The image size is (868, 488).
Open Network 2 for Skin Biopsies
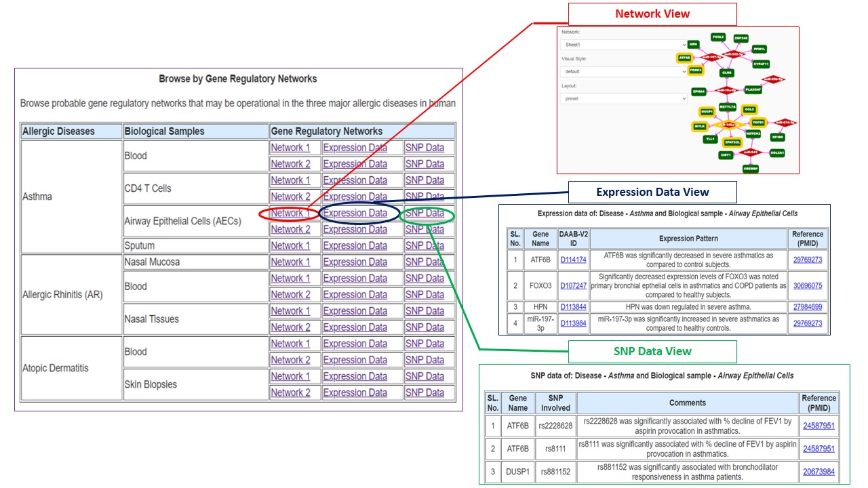click(x=290, y=392)
